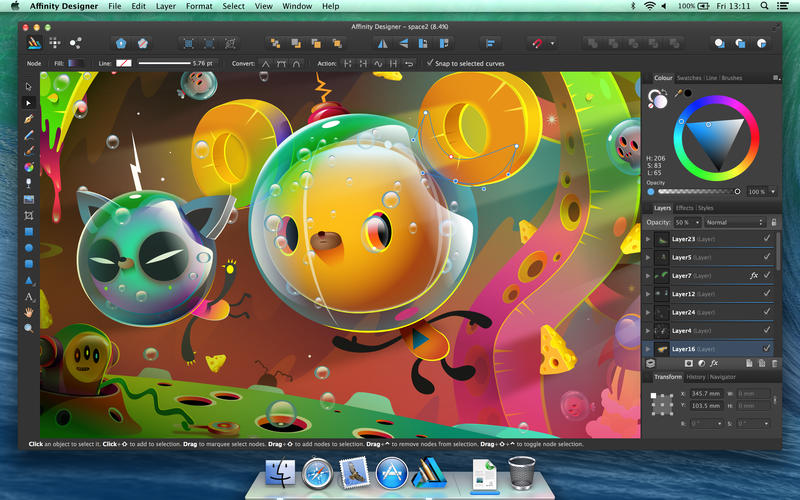Expand the Layer5 disclosure triangle

648,257
